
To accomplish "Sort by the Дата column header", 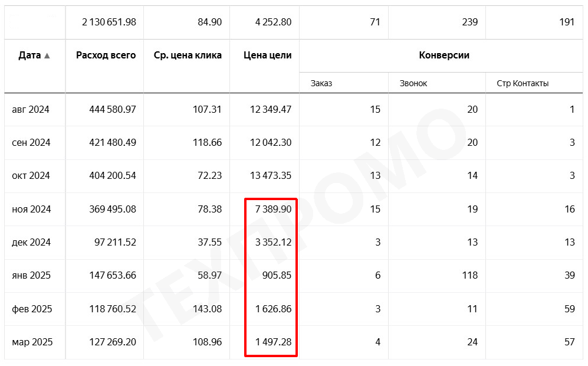I will 29,55.
